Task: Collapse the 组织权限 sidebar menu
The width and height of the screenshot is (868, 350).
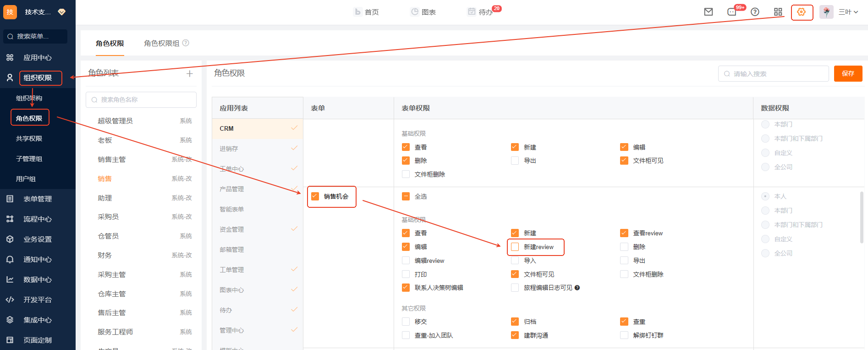Action: pos(38,78)
